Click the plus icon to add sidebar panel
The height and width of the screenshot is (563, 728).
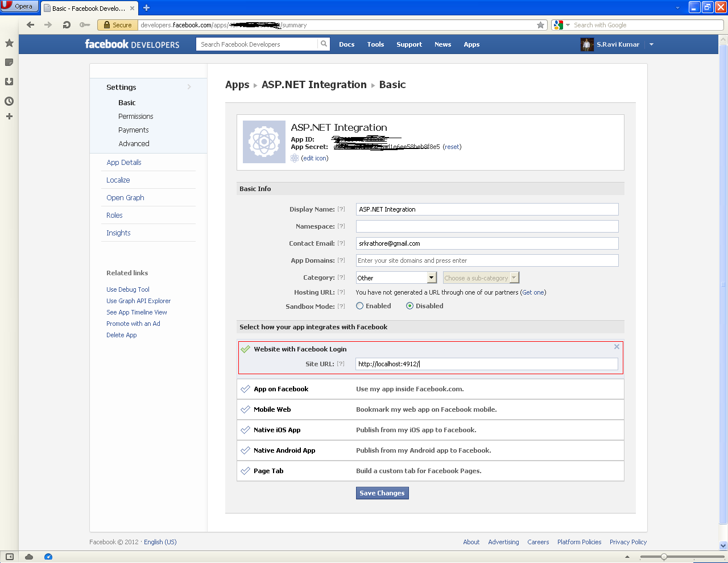(9, 116)
